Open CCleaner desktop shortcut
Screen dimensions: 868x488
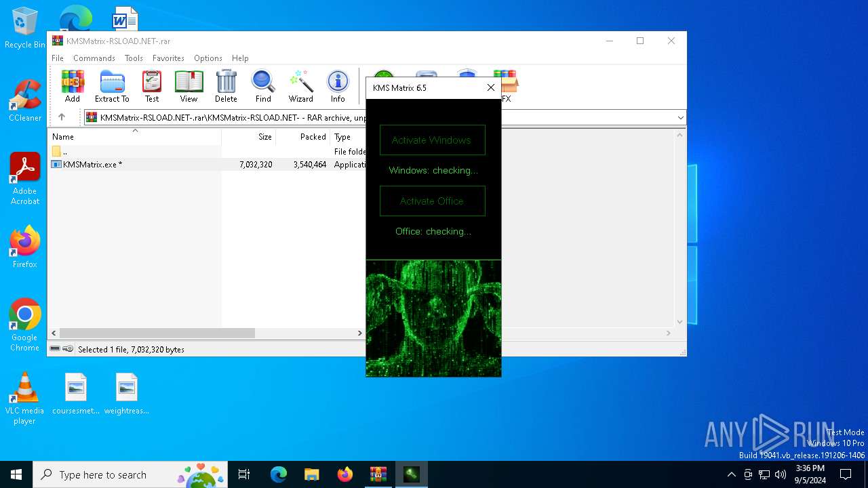[24, 101]
